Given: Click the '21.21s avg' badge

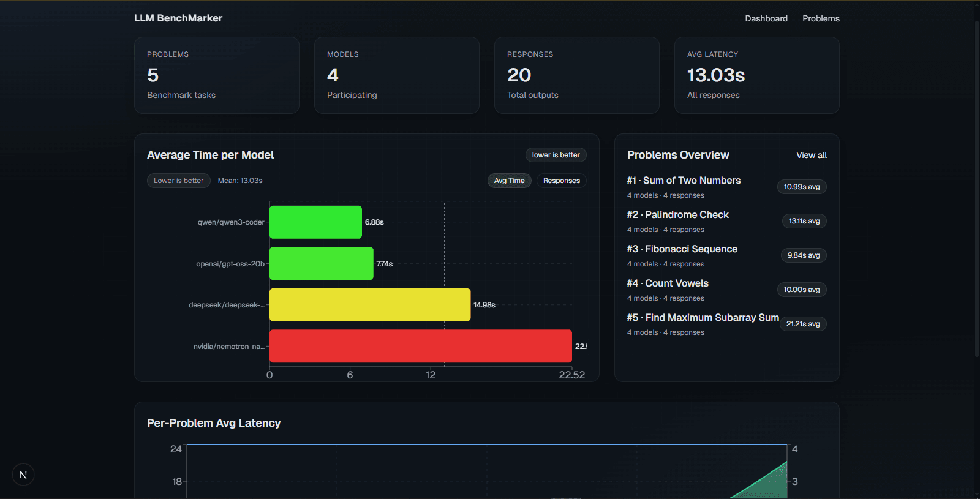Looking at the screenshot, I should [803, 324].
